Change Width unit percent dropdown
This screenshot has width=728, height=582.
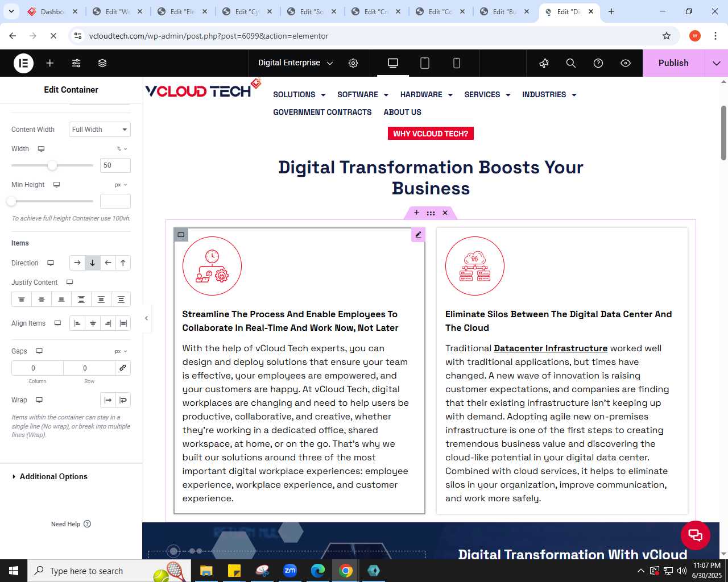pyautogui.click(x=122, y=149)
